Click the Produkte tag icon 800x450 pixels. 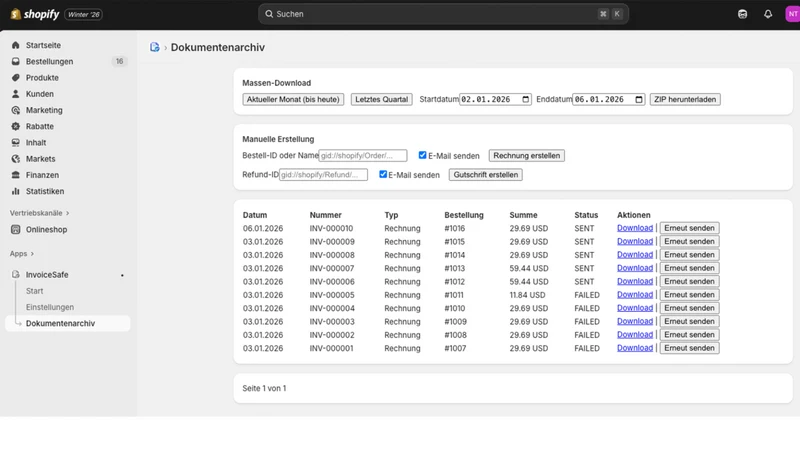click(x=16, y=78)
